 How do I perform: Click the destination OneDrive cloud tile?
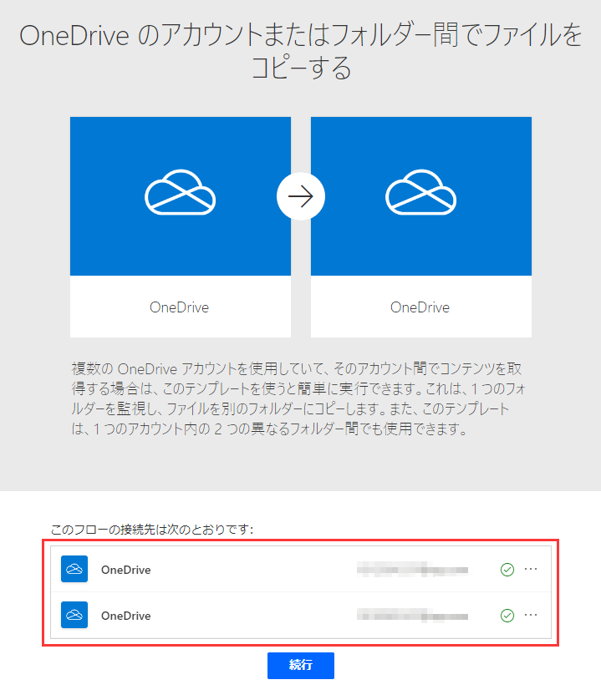point(420,196)
